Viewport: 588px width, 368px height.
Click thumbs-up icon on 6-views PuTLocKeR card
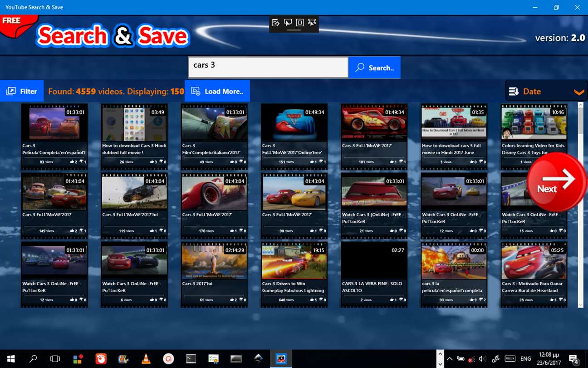[152, 300]
